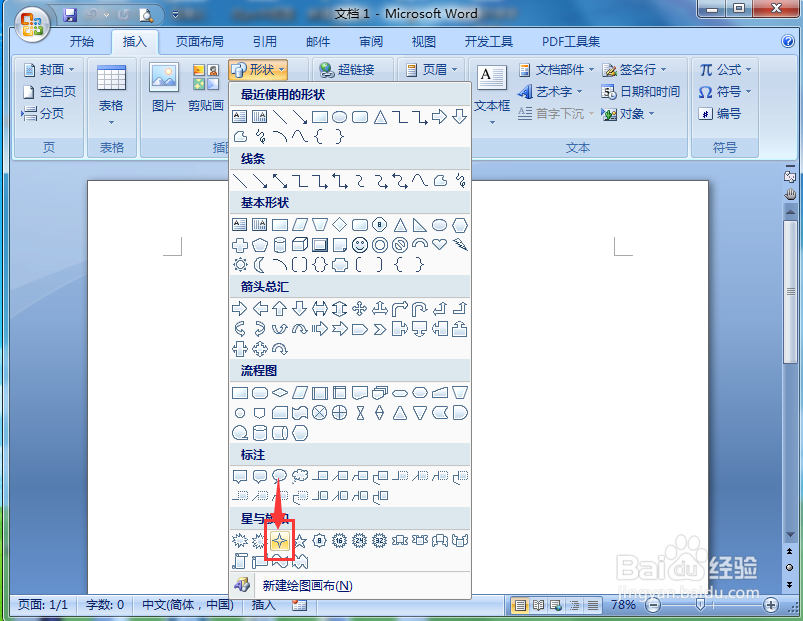Switch to Web Layout view
Screen dimensions: 803x621
click(556, 606)
